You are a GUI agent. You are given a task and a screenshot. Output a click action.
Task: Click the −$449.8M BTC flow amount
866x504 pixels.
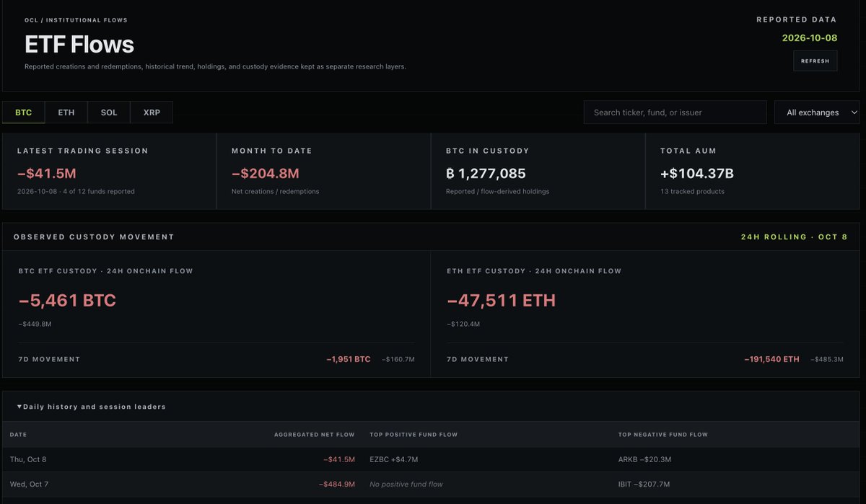35,324
